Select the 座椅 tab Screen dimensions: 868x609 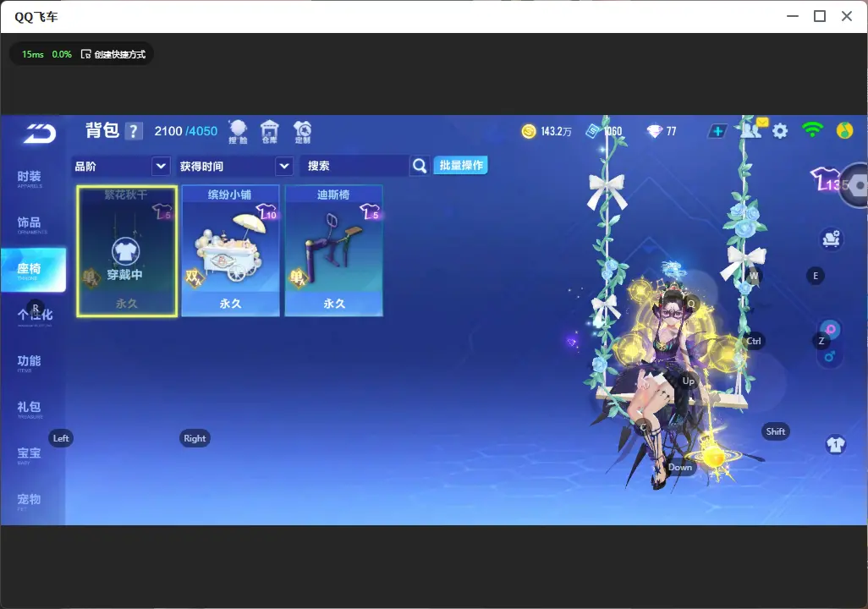[x=33, y=270]
